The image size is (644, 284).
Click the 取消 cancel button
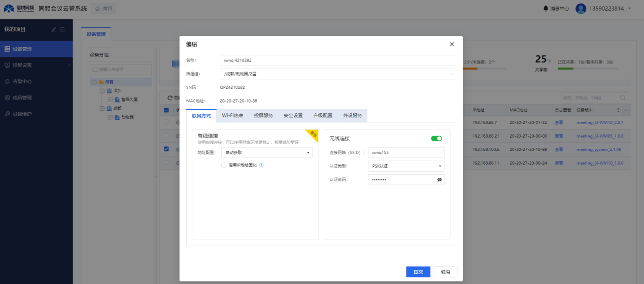pyautogui.click(x=445, y=272)
